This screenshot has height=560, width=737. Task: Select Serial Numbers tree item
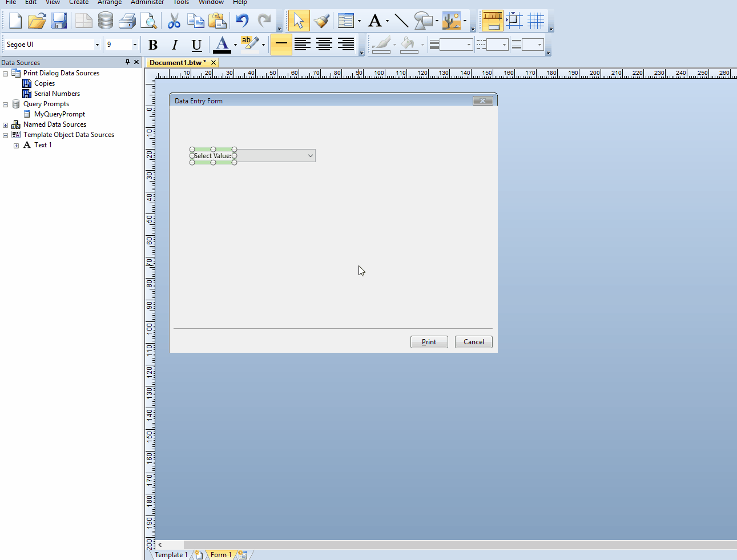[57, 94]
